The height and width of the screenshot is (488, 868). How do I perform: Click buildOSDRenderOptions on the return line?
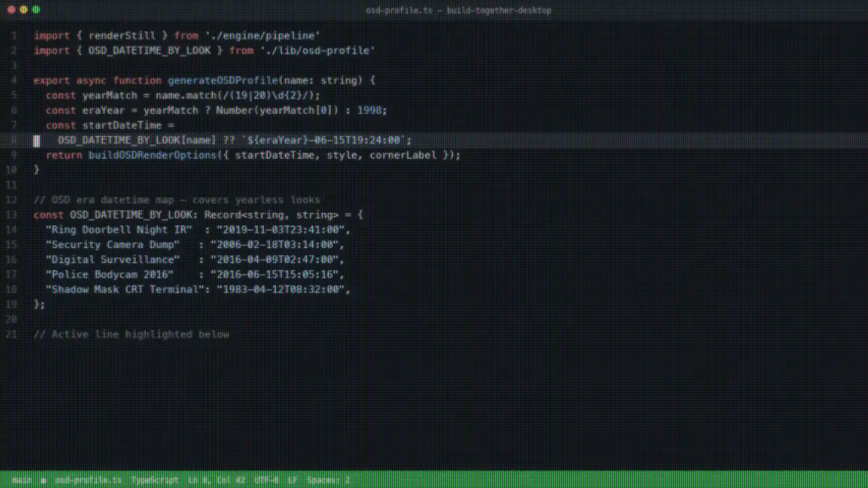tap(153, 155)
